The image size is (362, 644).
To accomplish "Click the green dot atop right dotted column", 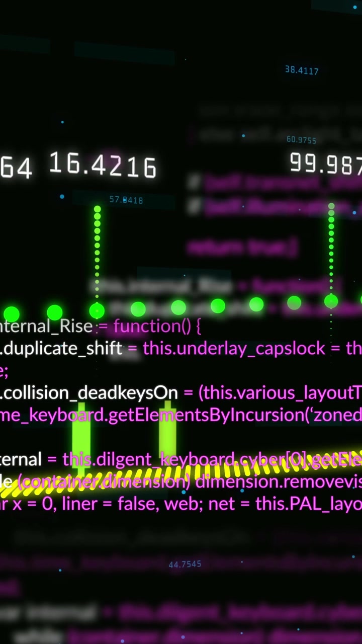I will tap(331, 206).
